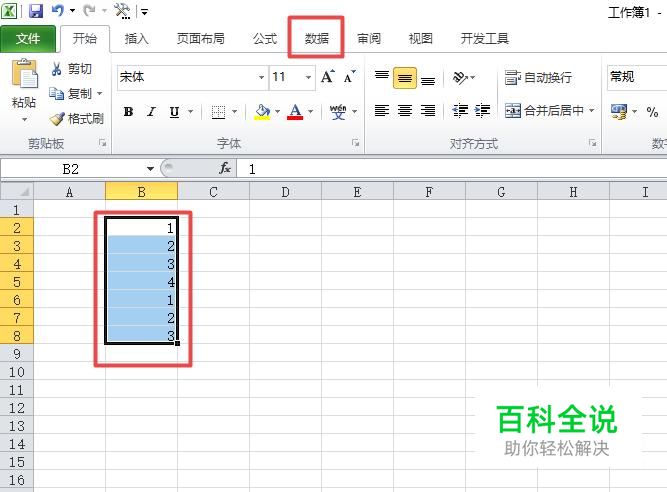Toggle 自动换行 wrap text
The height and width of the screenshot is (492, 667).
coord(538,77)
